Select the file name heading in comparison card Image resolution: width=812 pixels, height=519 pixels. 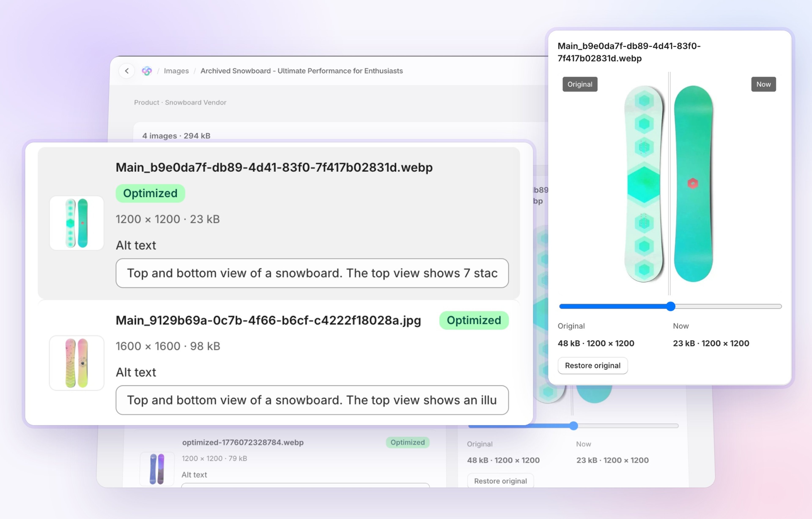pos(629,52)
